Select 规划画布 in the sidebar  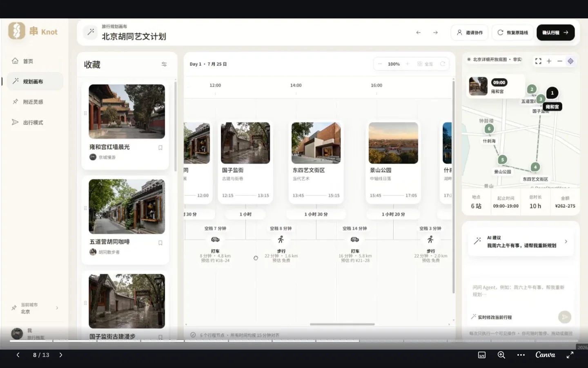tap(34, 81)
